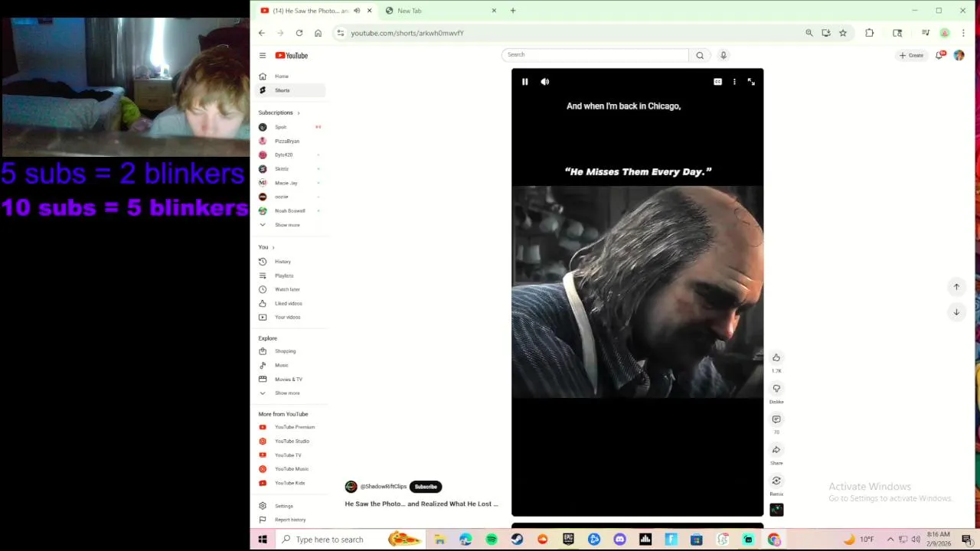Toggle the YouTube hamburger guide menu
Viewport: 980px width, 551px height.
point(262,55)
